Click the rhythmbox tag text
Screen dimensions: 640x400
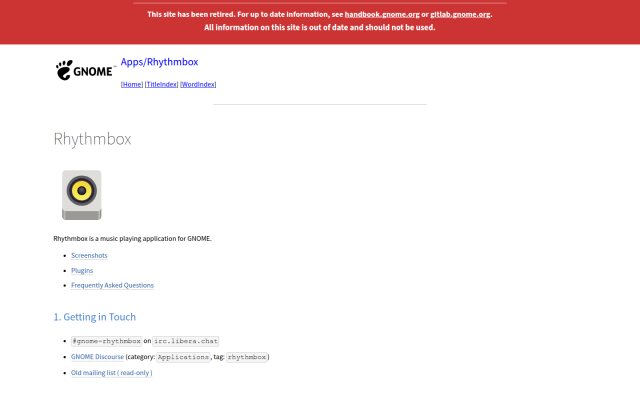(x=247, y=357)
